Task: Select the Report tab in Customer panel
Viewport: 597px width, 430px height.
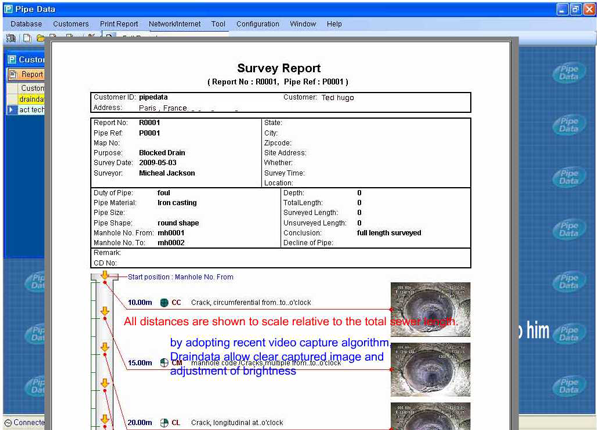Action: [27, 74]
